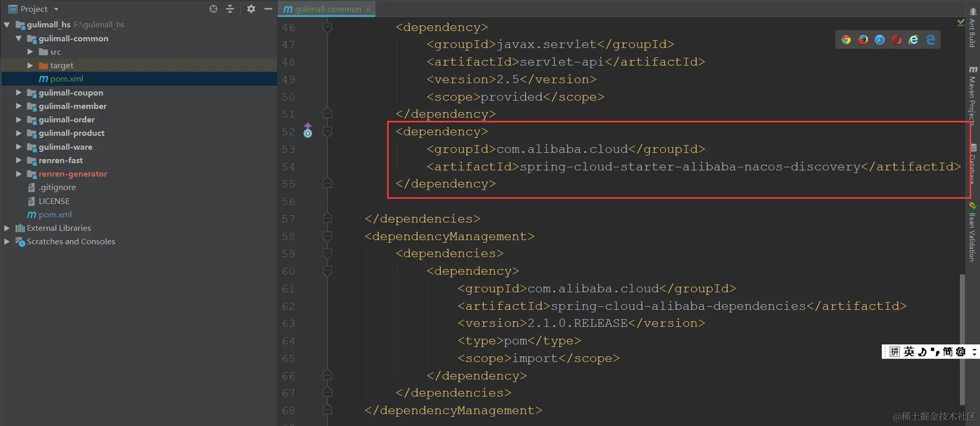
Task: Collapse the gulimall_hs root project node
Action: [7, 25]
